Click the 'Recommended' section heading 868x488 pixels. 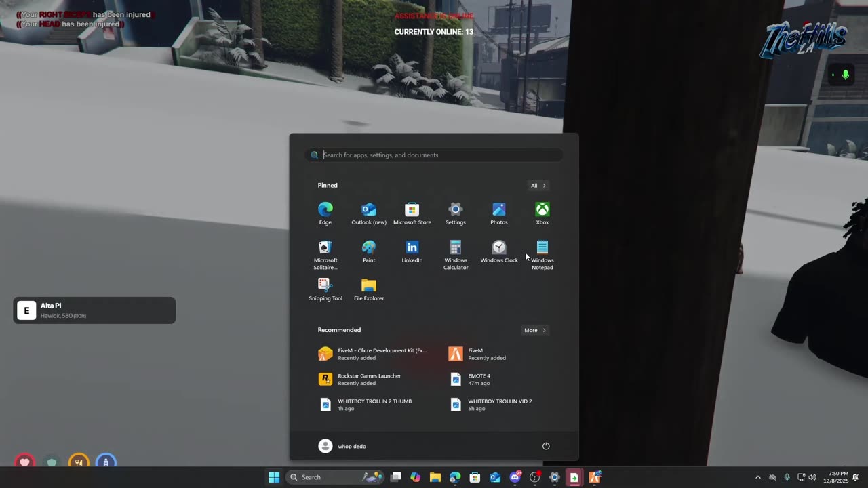click(339, 330)
